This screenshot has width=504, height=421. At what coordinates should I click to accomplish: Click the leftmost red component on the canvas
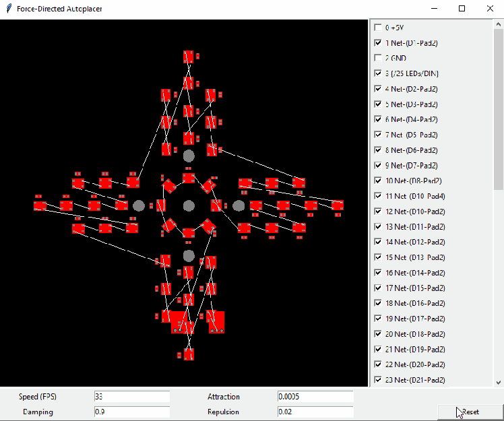pyautogui.click(x=40, y=205)
